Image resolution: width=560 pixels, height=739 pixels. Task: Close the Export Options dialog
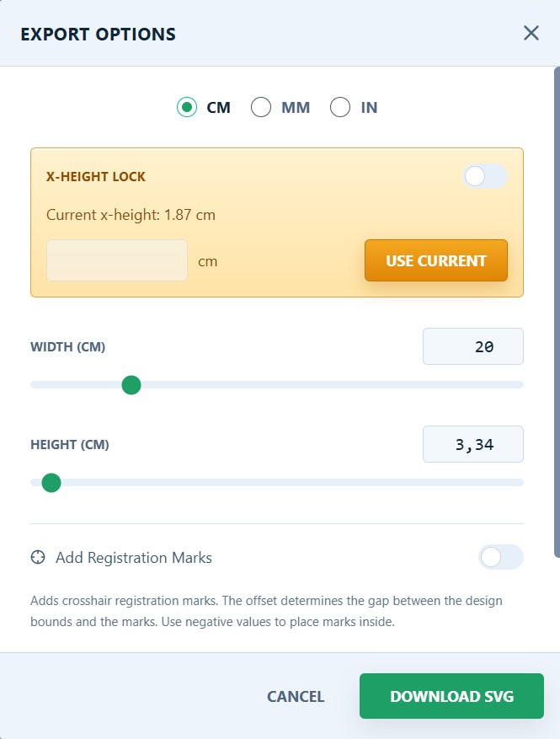click(x=531, y=33)
